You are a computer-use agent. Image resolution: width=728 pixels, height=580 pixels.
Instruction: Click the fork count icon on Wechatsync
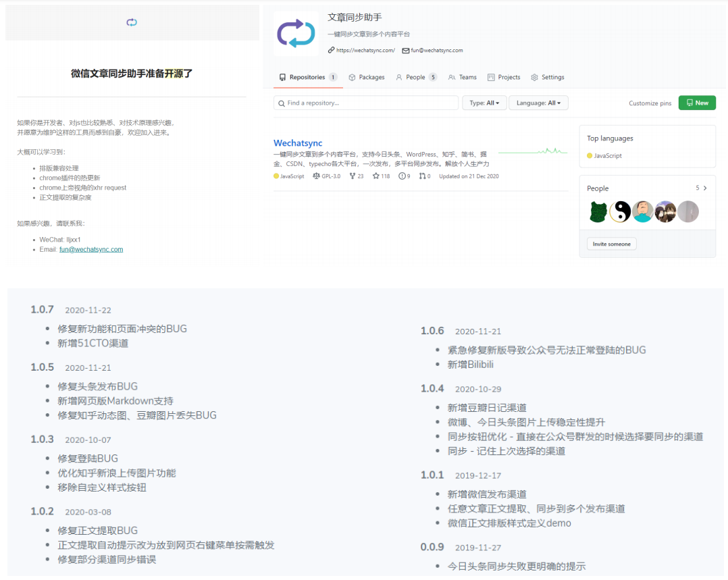352,176
